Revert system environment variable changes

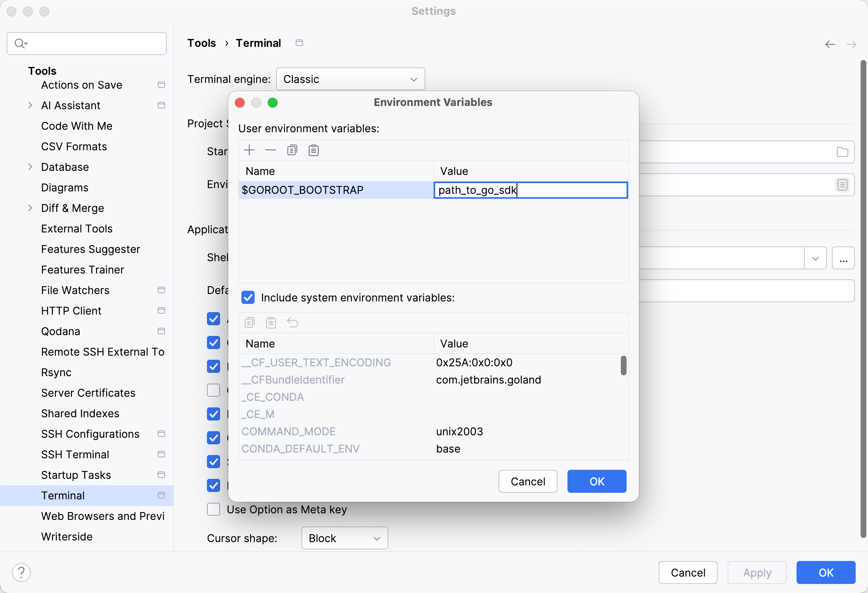(293, 323)
